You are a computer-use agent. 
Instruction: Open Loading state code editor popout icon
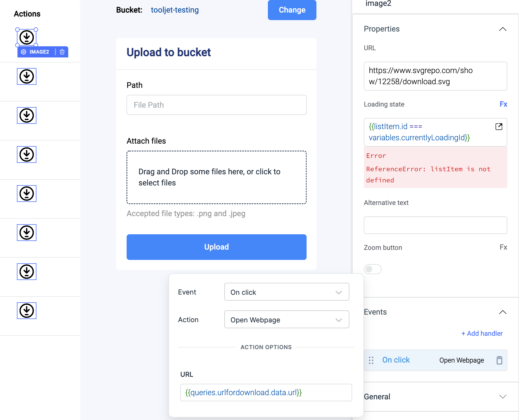[499, 127]
